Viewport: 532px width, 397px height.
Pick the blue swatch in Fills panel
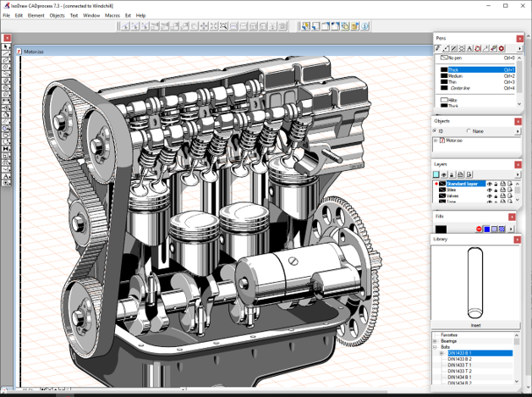click(x=486, y=229)
